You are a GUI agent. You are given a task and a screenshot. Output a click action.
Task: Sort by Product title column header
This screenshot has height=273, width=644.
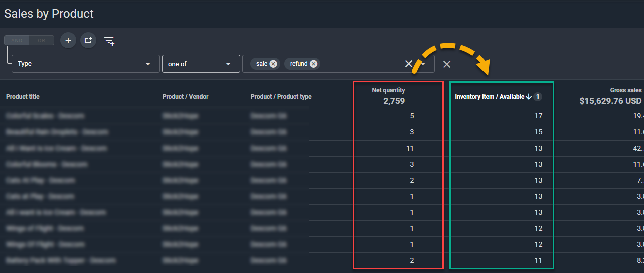pos(23,97)
